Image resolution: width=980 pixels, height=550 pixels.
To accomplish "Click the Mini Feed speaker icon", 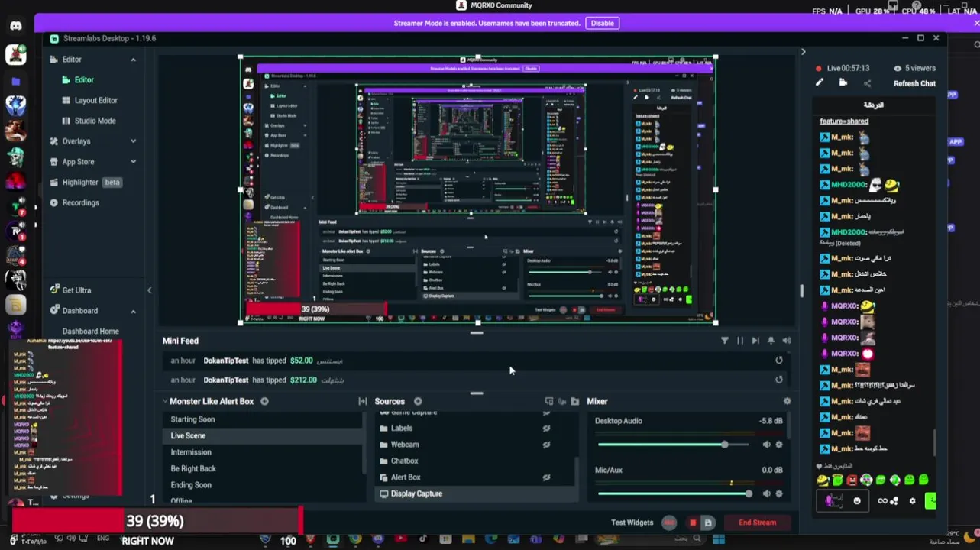I will pyautogui.click(x=787, y=341).
